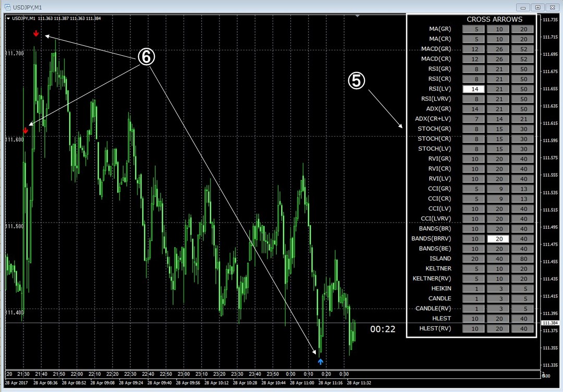Select the red down arrow just above the 111.600 level
563x392 pixels.
pyautogui.click(x=26, y=130)
